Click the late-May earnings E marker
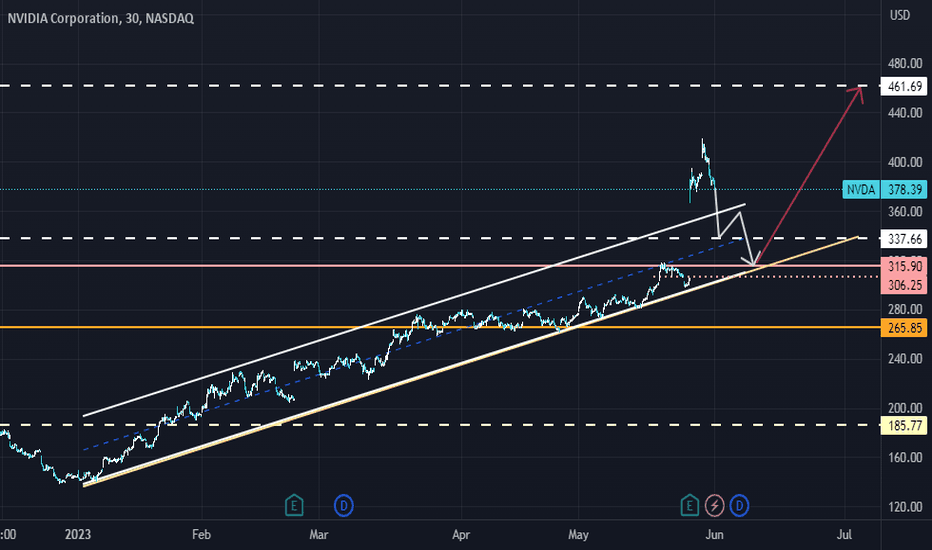 pyautogui.click(x=689, y=505)
